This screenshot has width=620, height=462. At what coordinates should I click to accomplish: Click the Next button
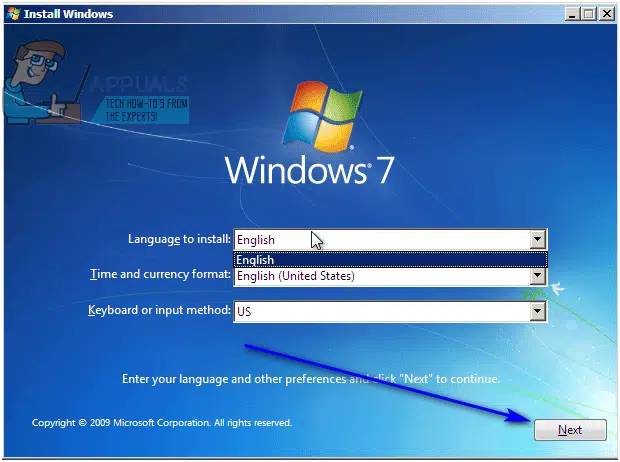coord(570,430)
